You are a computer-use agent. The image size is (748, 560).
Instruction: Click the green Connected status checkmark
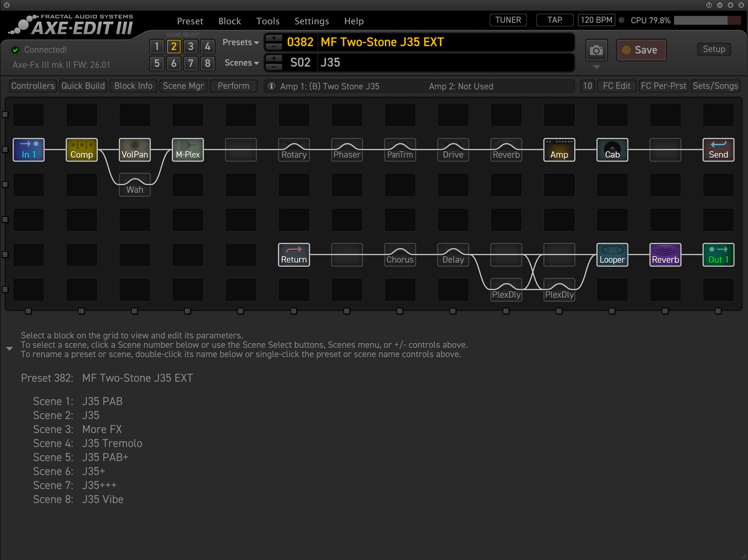16,50
